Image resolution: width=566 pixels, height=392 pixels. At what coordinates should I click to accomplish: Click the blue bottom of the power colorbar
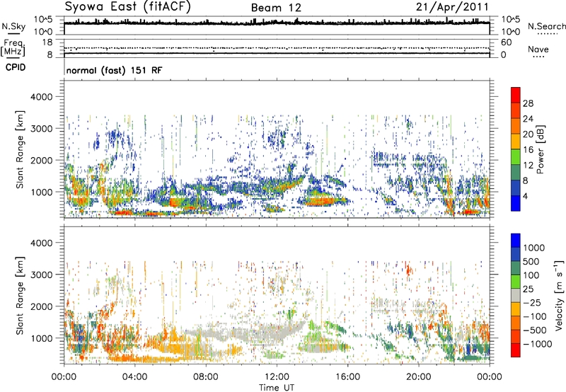click(x=516, y=203)
